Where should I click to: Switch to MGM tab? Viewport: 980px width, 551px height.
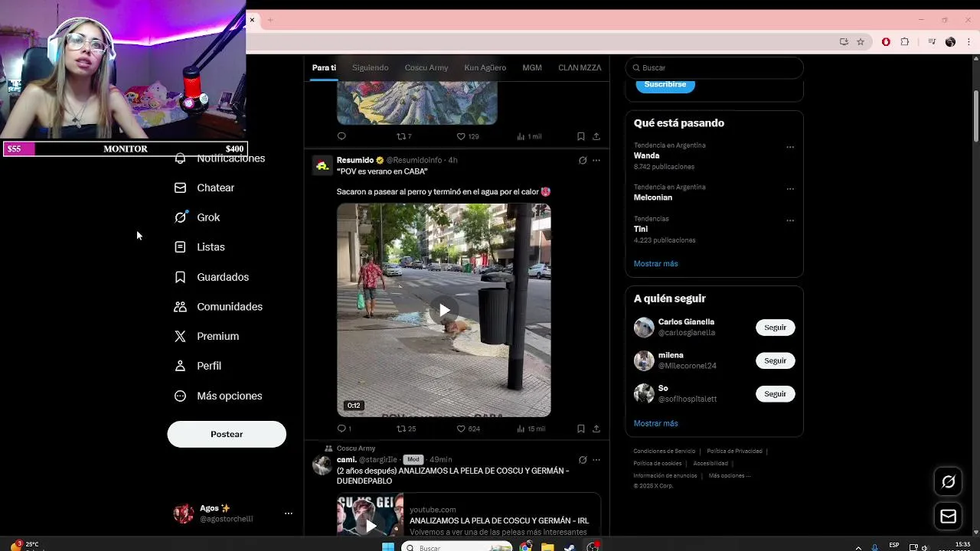(532, 67)
